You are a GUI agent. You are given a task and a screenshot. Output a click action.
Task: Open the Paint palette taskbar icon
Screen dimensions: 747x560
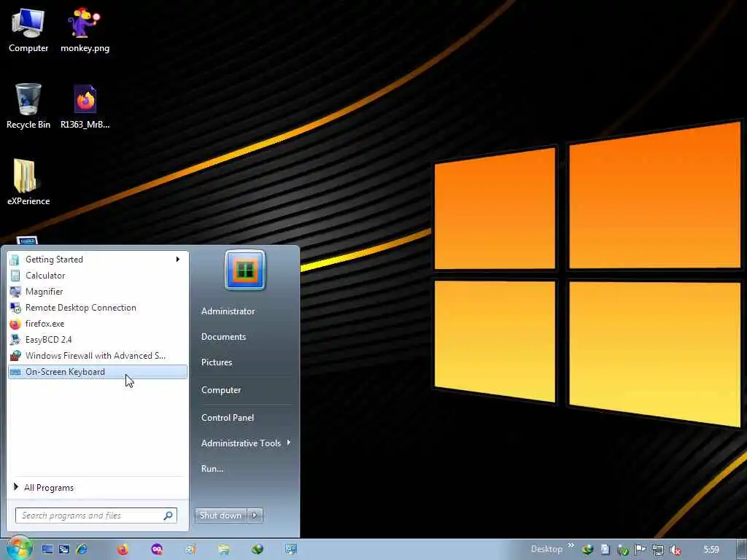coord(190,550)
